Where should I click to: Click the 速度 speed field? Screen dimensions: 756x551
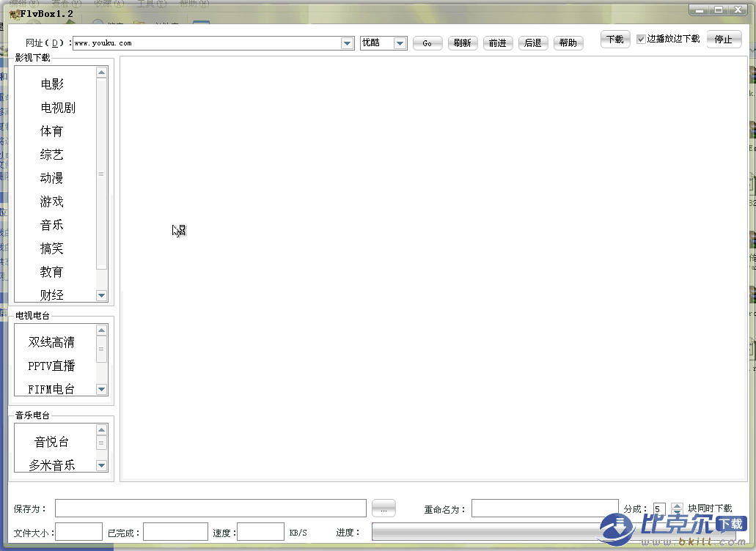(261, 532)
